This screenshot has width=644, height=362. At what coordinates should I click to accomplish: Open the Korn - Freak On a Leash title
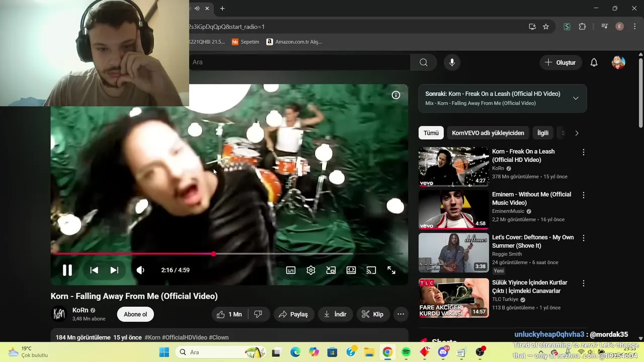coord(523,155)
